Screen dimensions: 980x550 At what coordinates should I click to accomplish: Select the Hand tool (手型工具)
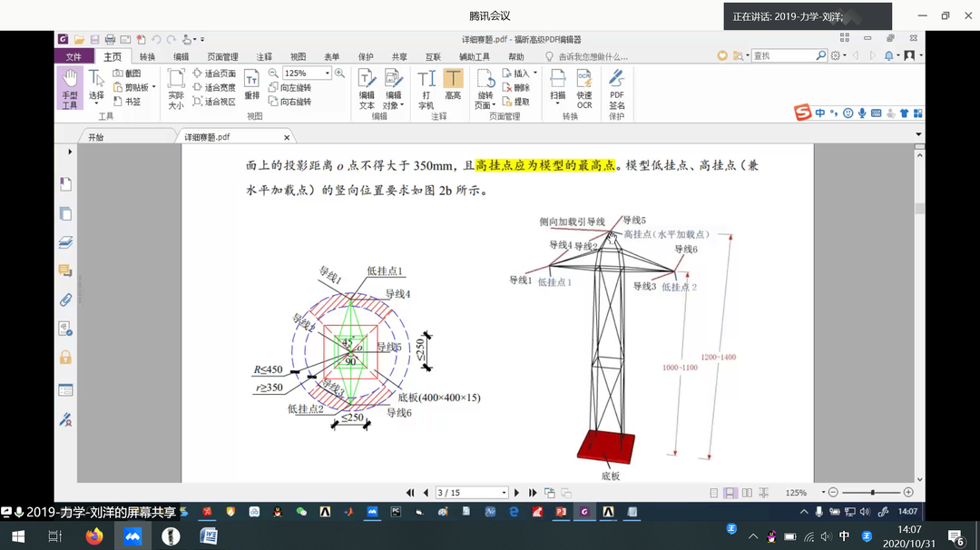coord(69,87)
